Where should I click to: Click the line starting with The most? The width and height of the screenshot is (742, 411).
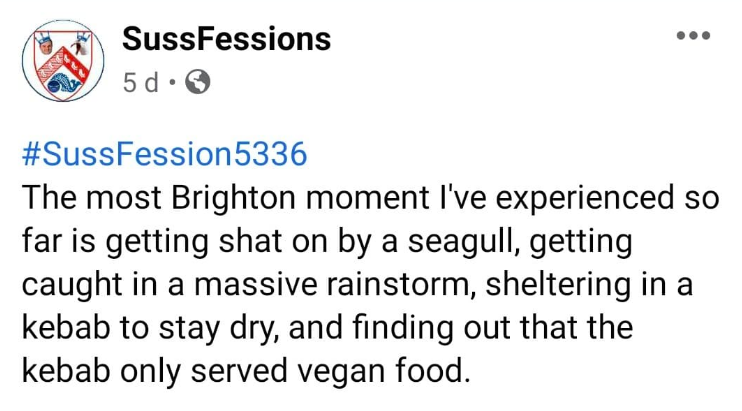click(x=371, y=198)
